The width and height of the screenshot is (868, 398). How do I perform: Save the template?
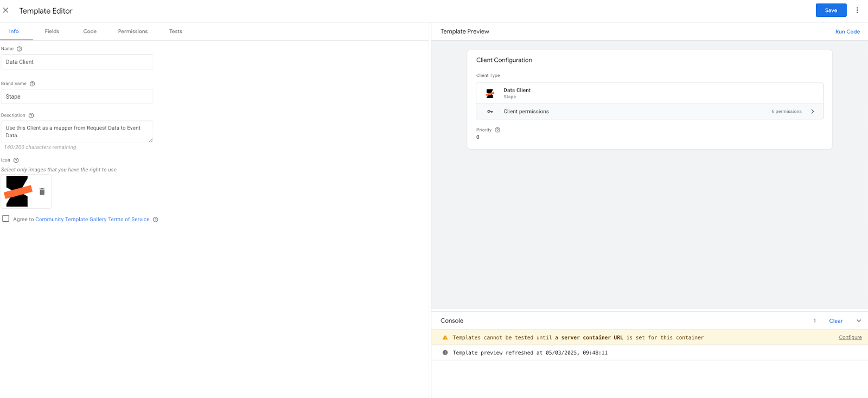pos(831,10)
